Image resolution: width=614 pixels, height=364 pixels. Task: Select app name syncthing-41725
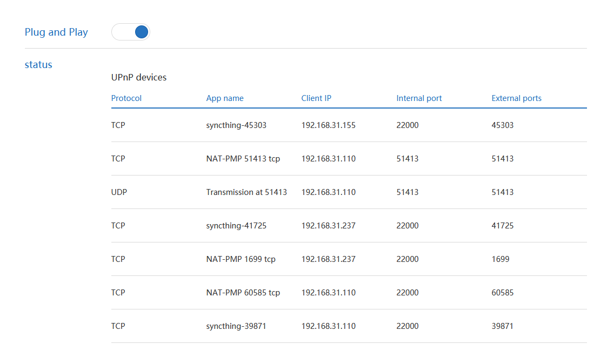click(x=236, y=226)
